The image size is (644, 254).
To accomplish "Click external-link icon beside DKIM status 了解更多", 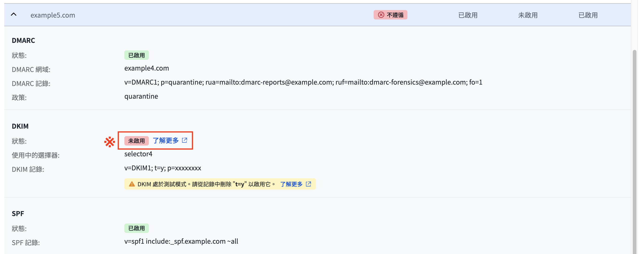I will coord(184,140).
